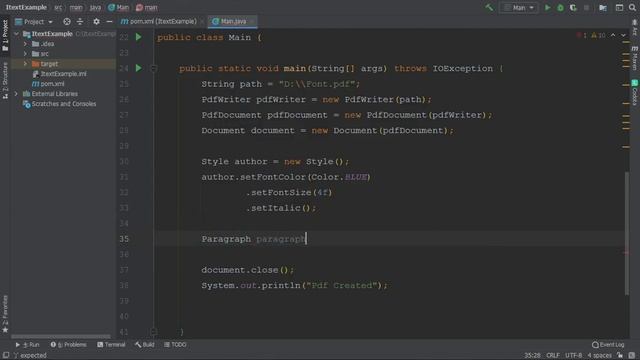
Task: Run Main with the green play button
Action: (548, 7)
